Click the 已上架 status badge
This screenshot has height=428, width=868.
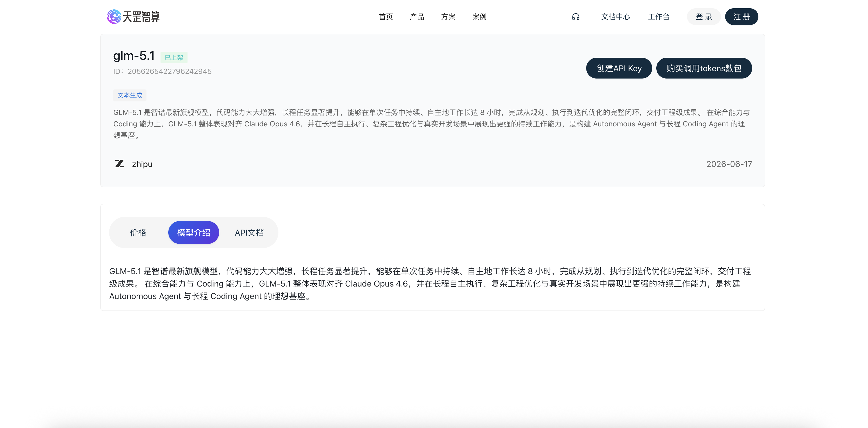tap(174, 58)
